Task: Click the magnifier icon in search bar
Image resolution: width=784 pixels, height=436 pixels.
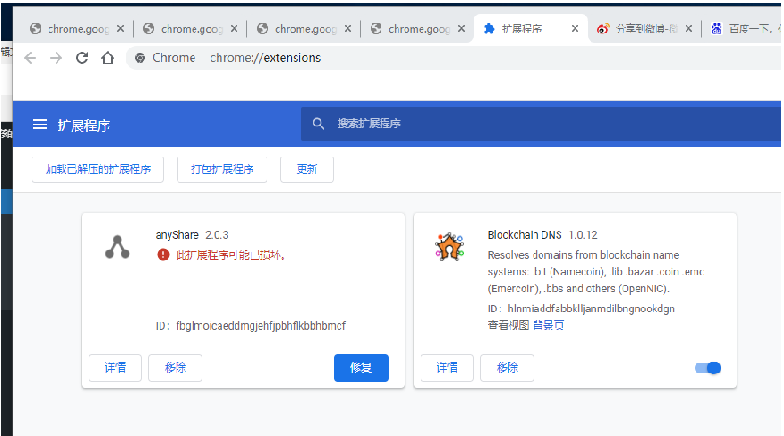Action: coord(319,124)
